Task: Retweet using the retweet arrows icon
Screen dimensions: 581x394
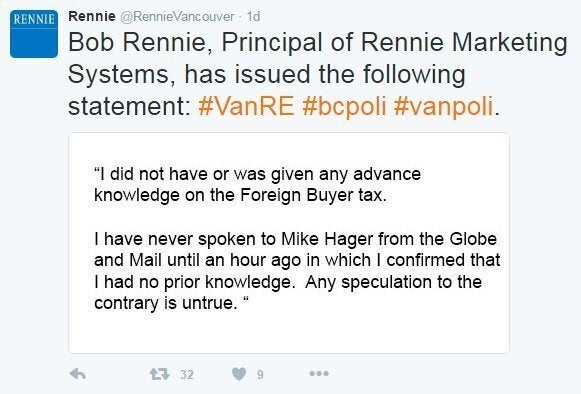Action: coord(159,374)
